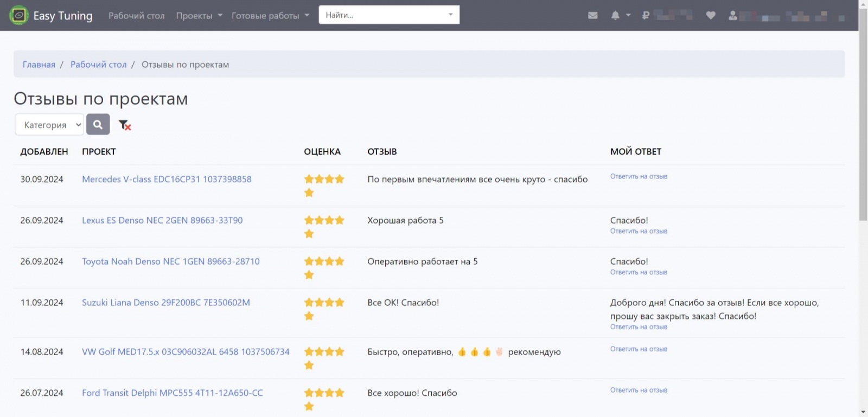
Task: Click Рабочий стол breadcrumb link
Action: click(x=98, y=65)
